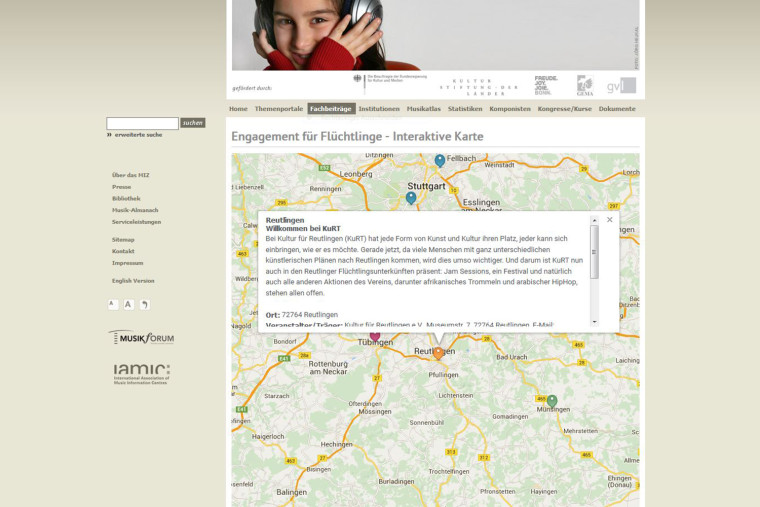
Task: Click the Pfullingen label on the map
Action: (x=443, y=375)
